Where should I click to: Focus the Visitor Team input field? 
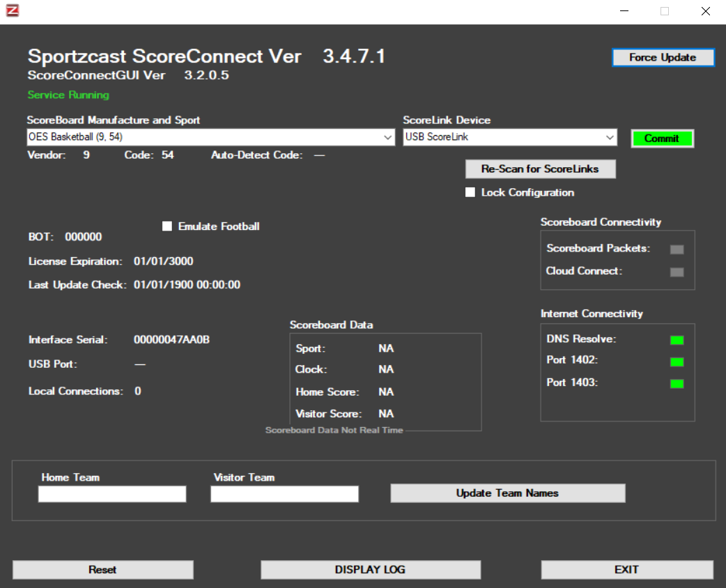point(284,494)
